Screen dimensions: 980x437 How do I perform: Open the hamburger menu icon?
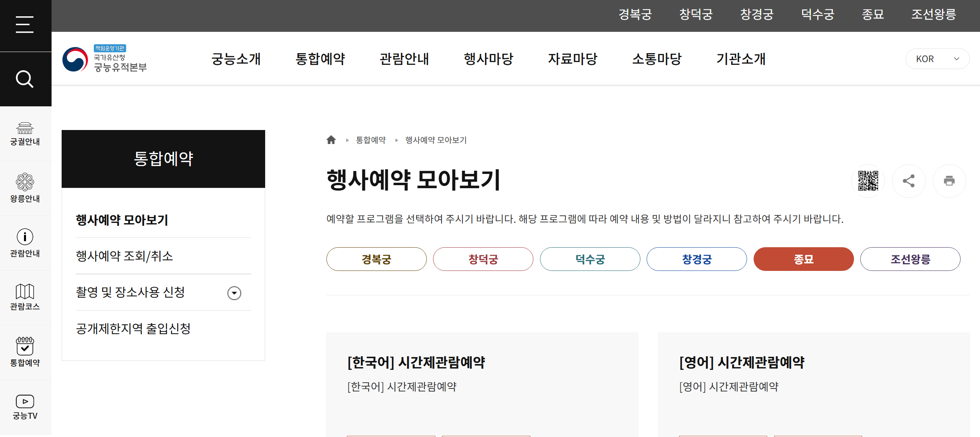coord(24,25)
